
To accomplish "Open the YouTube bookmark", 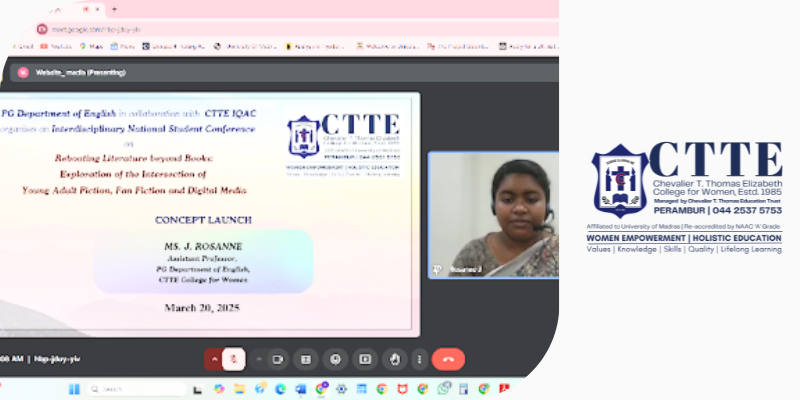I will coord(56,46).
